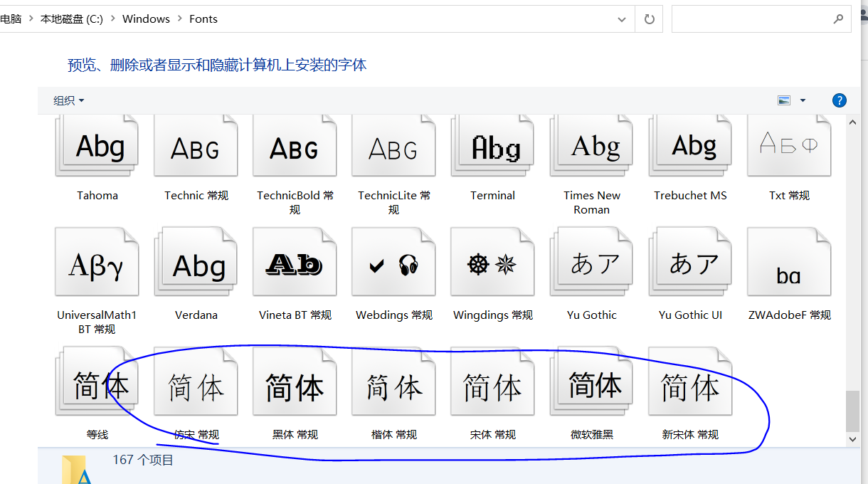Open the 微软雅黑 font family
Viewport: 868px width, 484px height.
(x=591, y=386)
